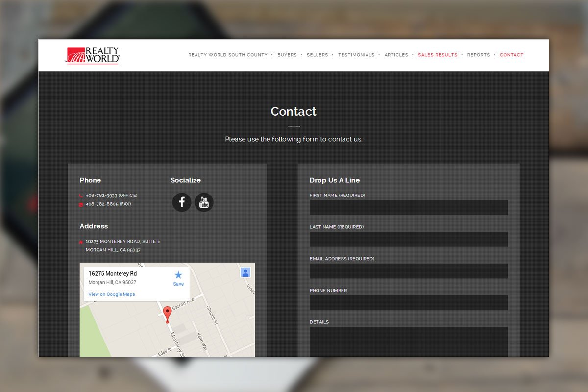Select Sales Results in navigation
The image size is (588, 392).
[438, 55]
